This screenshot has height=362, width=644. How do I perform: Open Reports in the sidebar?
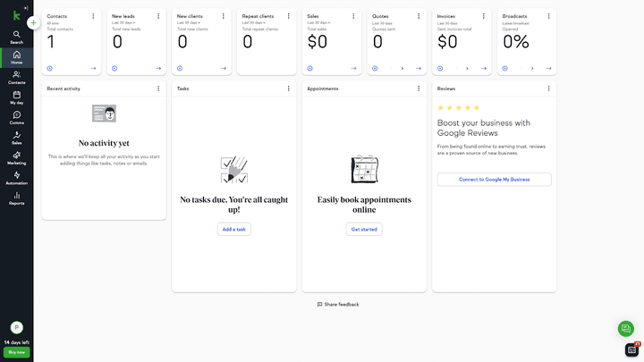[x=16, y=198]
